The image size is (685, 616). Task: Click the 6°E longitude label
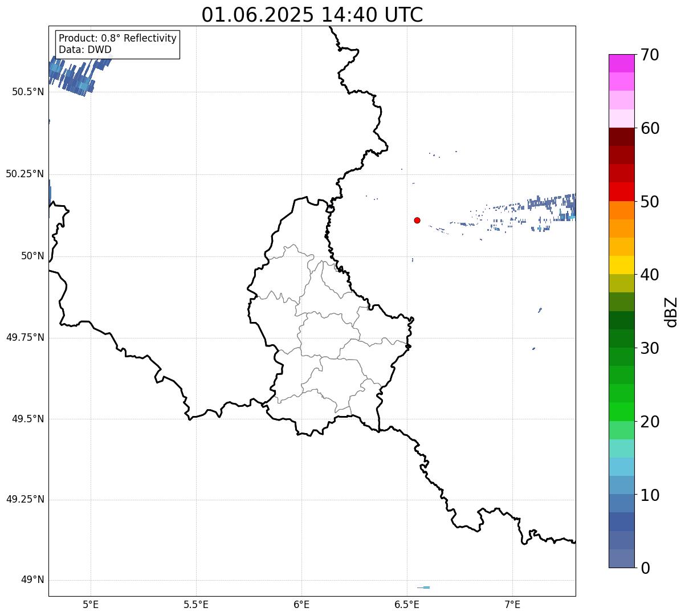click(x=301, y=604)
